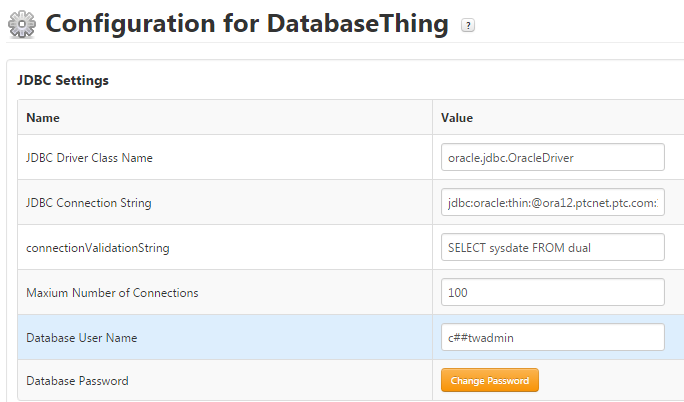Viewport: 684px width, 402px height.
Task: Click the JDBC Driver Class Name input field
Action: pyautogui.click(x=552, y=157)
